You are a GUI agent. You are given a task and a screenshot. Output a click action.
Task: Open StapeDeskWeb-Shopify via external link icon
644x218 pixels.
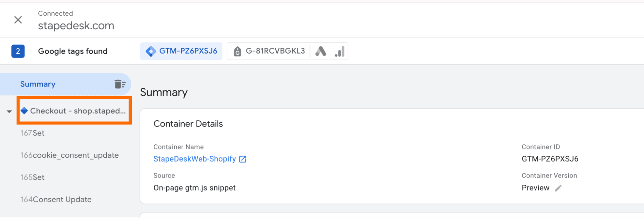[x=243, y=159]
